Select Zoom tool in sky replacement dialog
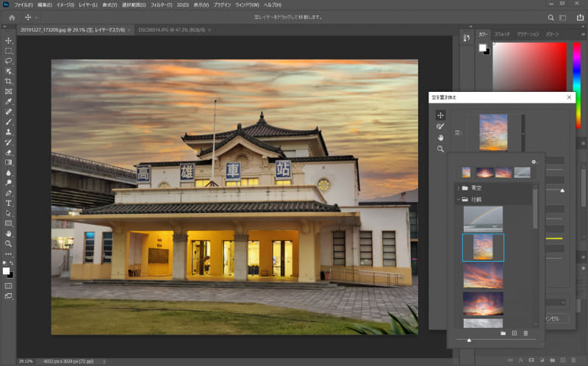 point(440,149)
